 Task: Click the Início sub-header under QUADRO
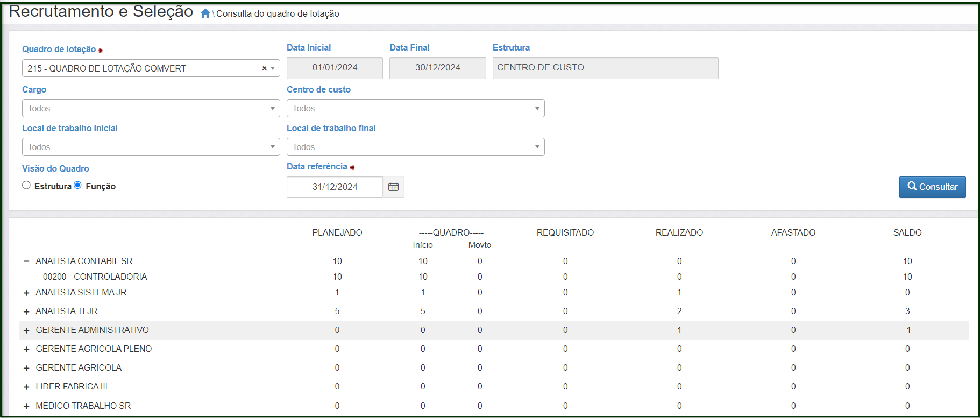[x=423, y=245]
